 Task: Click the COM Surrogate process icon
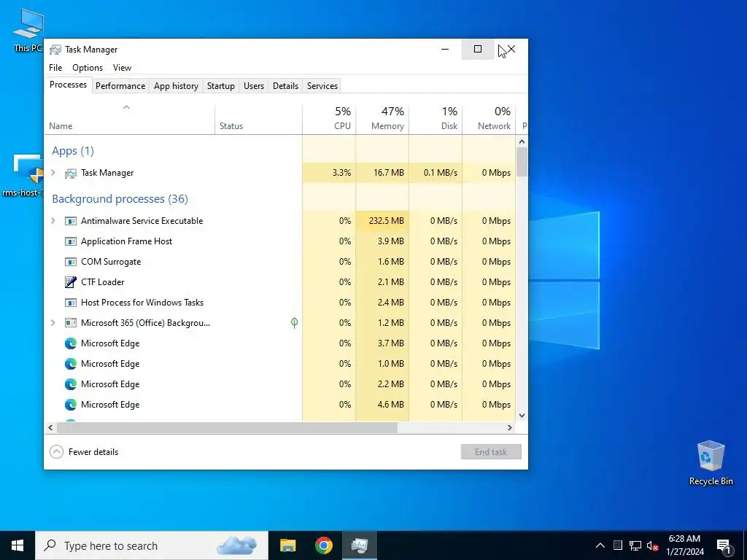click(71, 262)
